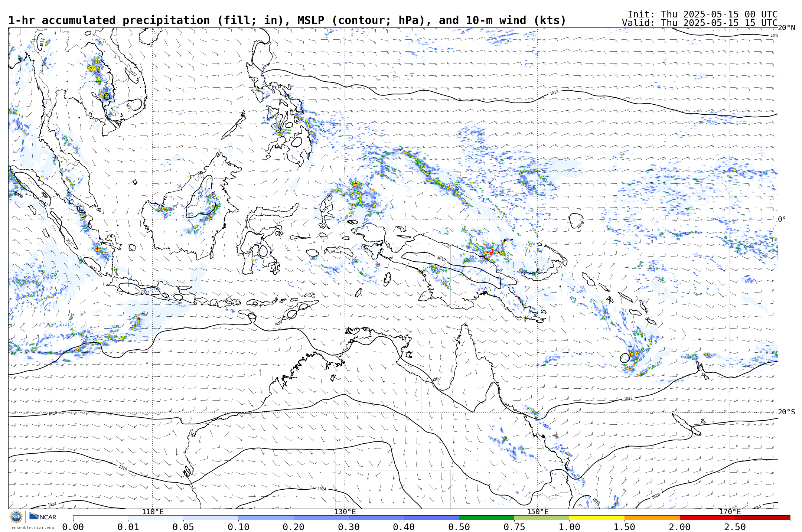Pick the 0.20–0.30 colorbar segment

click(321, 518)
